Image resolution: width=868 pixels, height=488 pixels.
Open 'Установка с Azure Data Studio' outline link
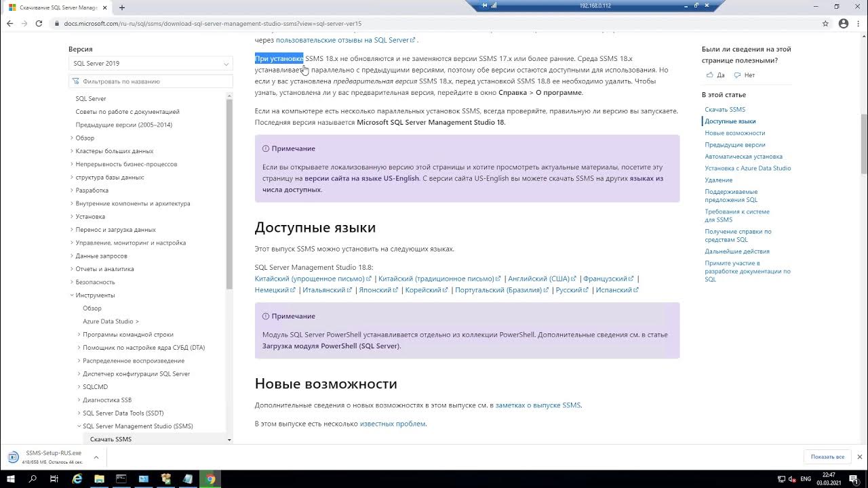click(748, 168)
